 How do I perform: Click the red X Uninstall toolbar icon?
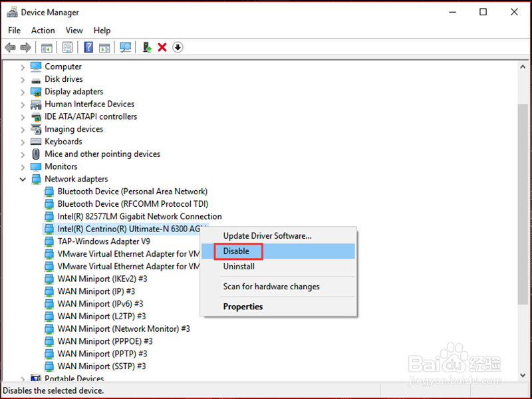(162, 47)
